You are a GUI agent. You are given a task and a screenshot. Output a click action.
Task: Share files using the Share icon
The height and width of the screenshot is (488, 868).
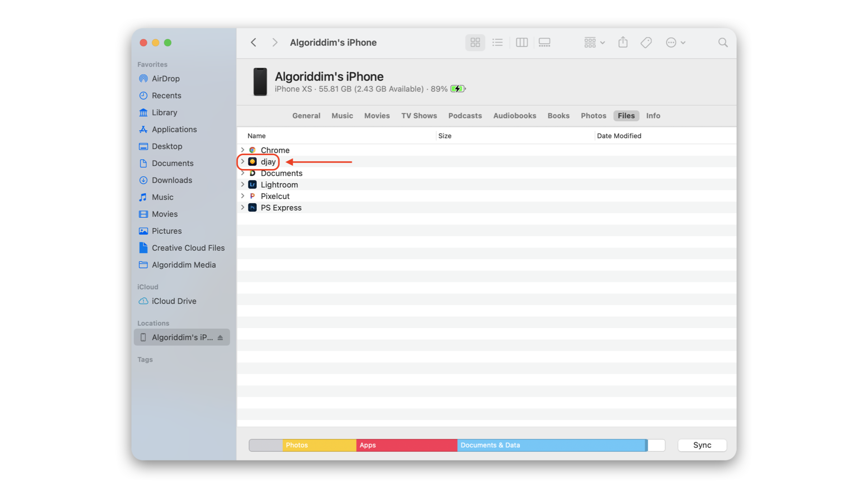(x=623, y=42)
